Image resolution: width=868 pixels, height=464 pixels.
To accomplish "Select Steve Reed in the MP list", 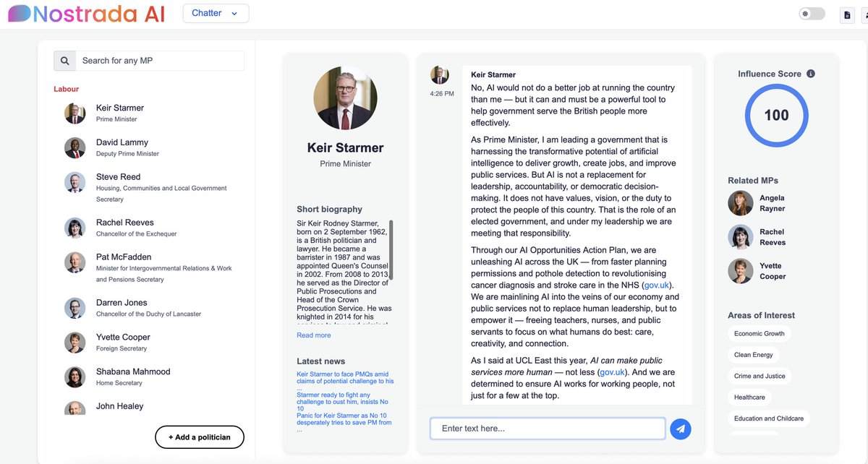I will point(148,187).
